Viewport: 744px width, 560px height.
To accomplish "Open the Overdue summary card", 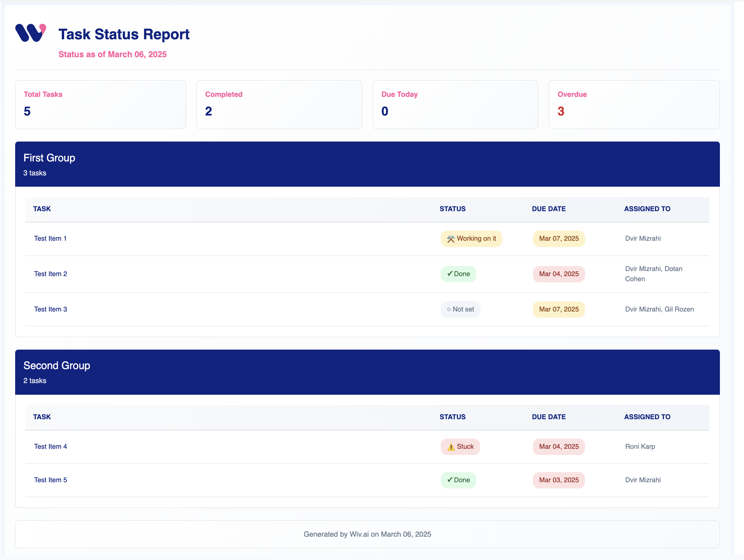I will tap(634, 105).
